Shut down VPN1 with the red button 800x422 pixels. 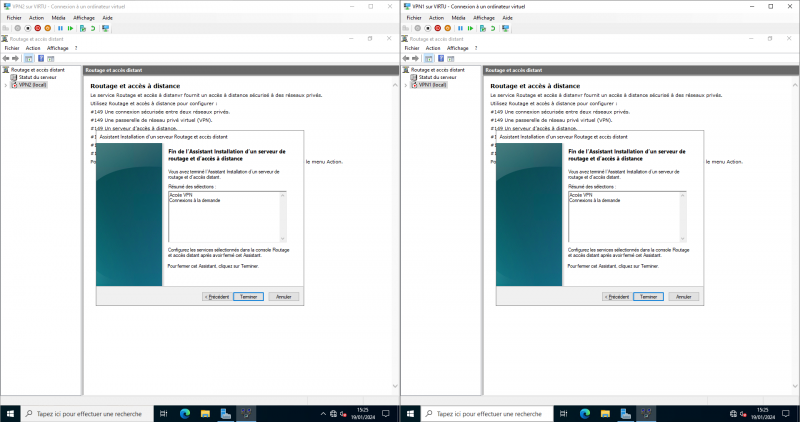(437, 29)
